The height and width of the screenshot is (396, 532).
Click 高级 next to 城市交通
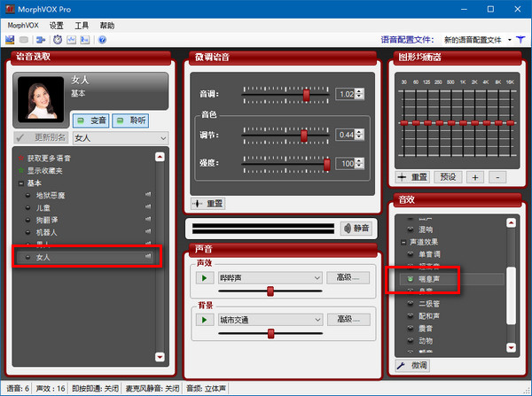[x=348, y=320]
